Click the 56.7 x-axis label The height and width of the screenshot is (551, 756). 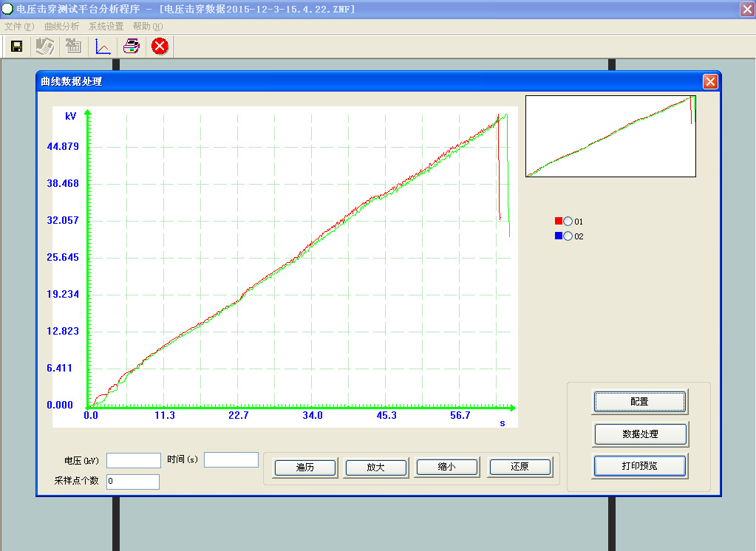tap(460, 416)
